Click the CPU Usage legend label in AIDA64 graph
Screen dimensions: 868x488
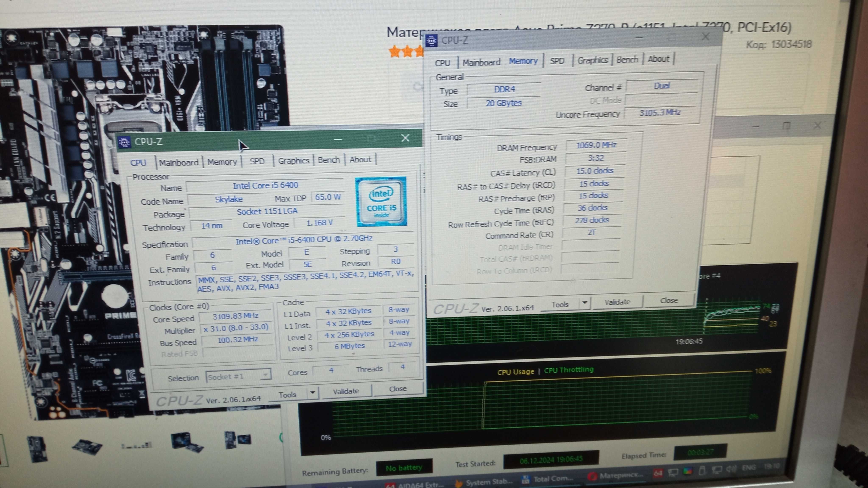pyautogui.click(x=516, y=372)
